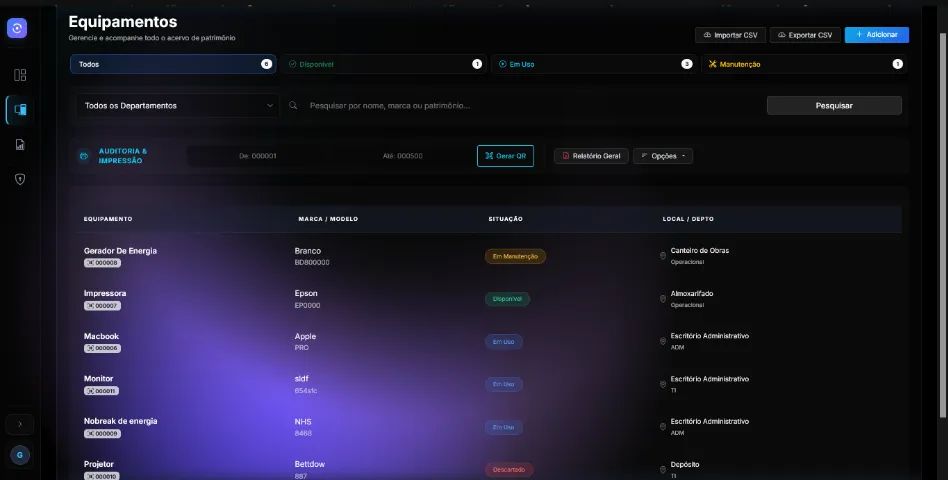
Task: Click the Em Uso badge on Macbook row
Action: coord(504,342)
